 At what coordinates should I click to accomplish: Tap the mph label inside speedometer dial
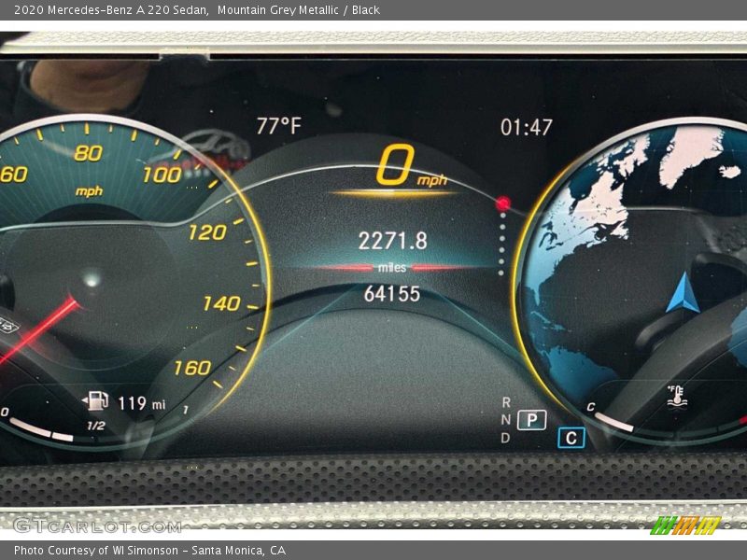pos(89,191)
